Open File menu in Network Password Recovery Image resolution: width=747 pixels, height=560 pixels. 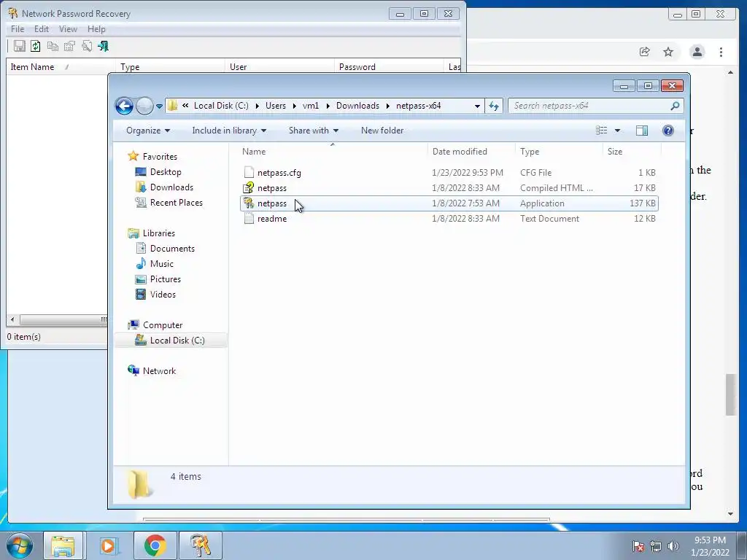18,29
